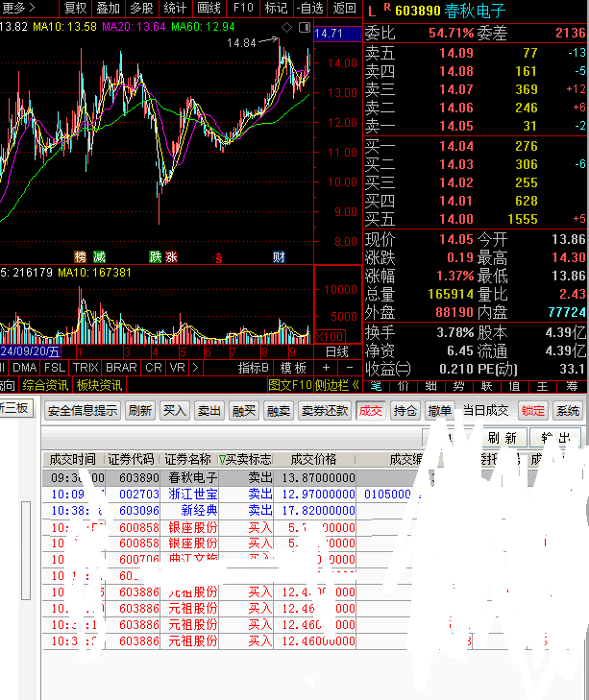
Task: Click the 卖出 sell button in the toolbar
Action: (x=209, y=410)
